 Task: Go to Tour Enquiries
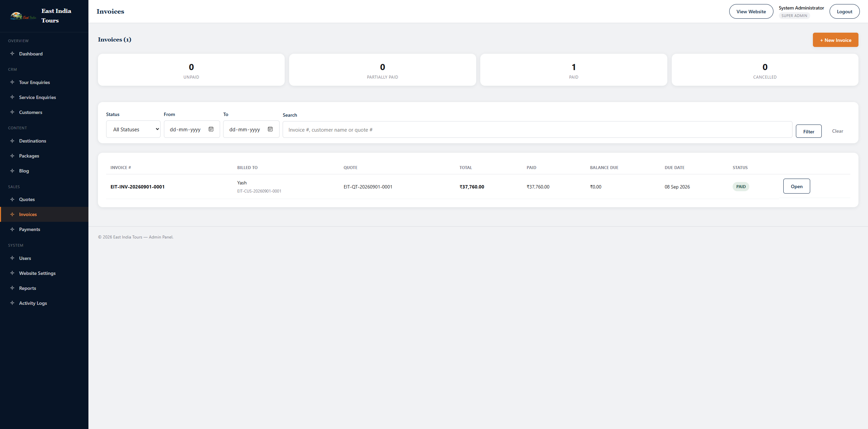pos(44,82)
